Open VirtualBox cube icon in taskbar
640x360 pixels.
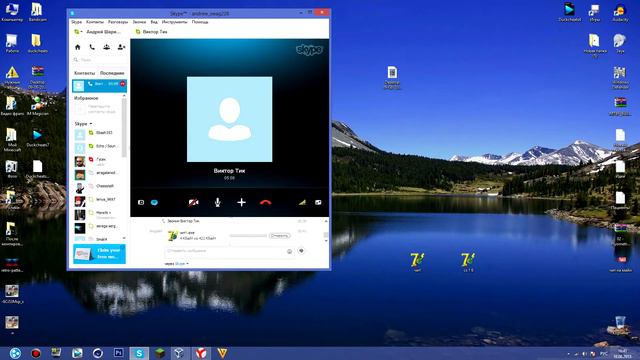(x=180, y=353)
